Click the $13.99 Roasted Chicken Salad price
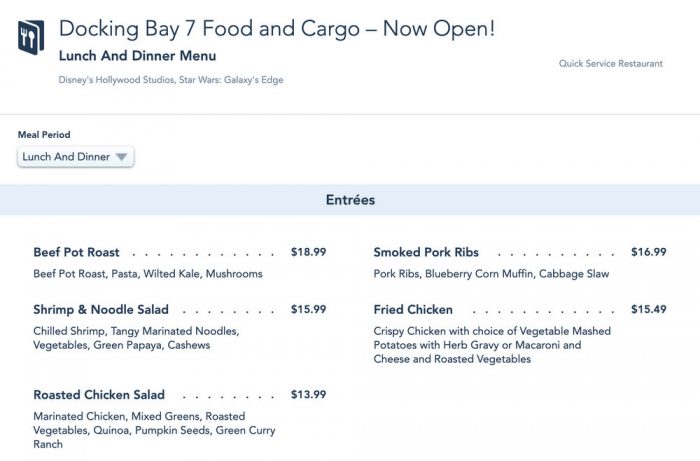The height and width of the screenshot is (461, 700). pos(308,395)
